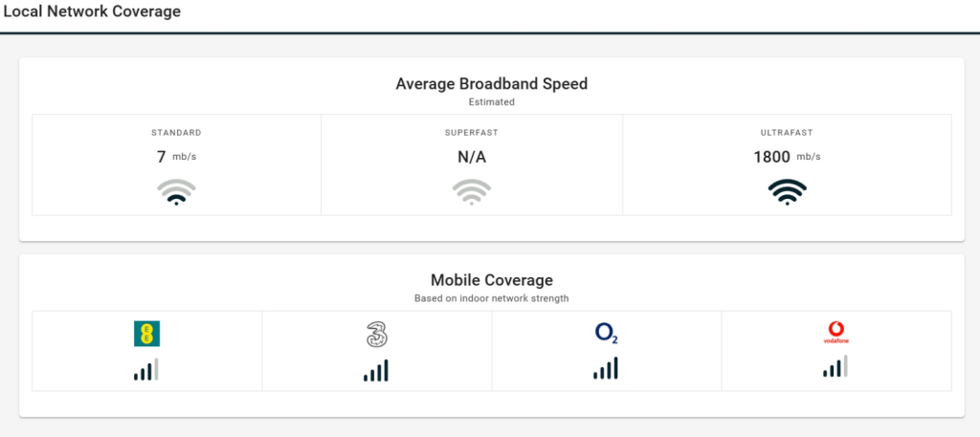Click the Ultrafast broadband wifi icon

787,192
